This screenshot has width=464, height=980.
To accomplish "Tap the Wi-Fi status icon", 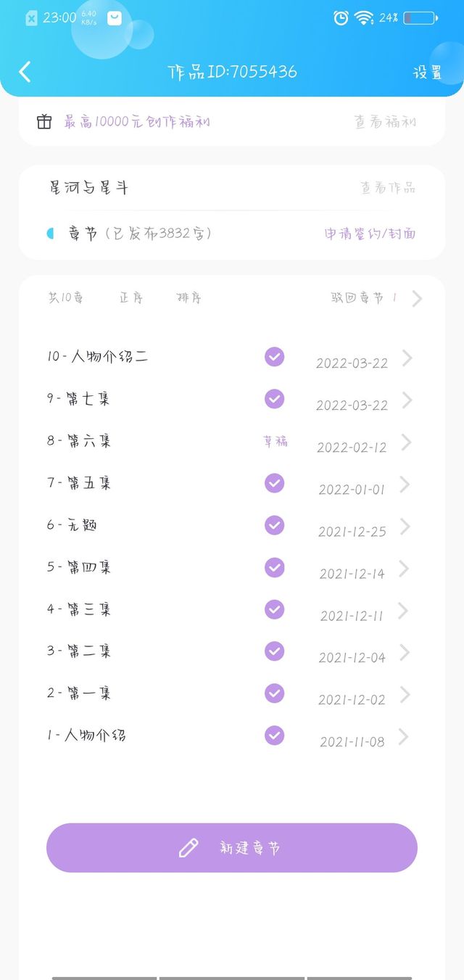I will [x=364, y=18].
